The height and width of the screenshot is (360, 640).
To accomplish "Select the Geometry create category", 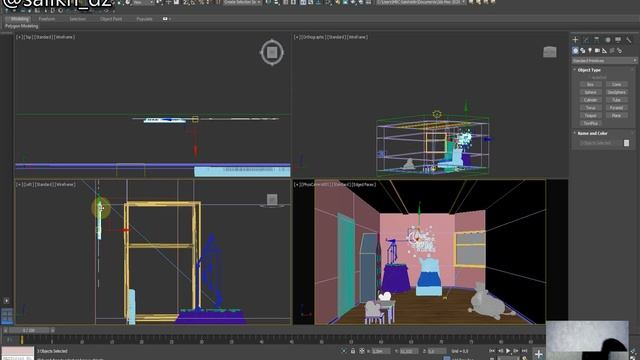I will coord(575,51).
